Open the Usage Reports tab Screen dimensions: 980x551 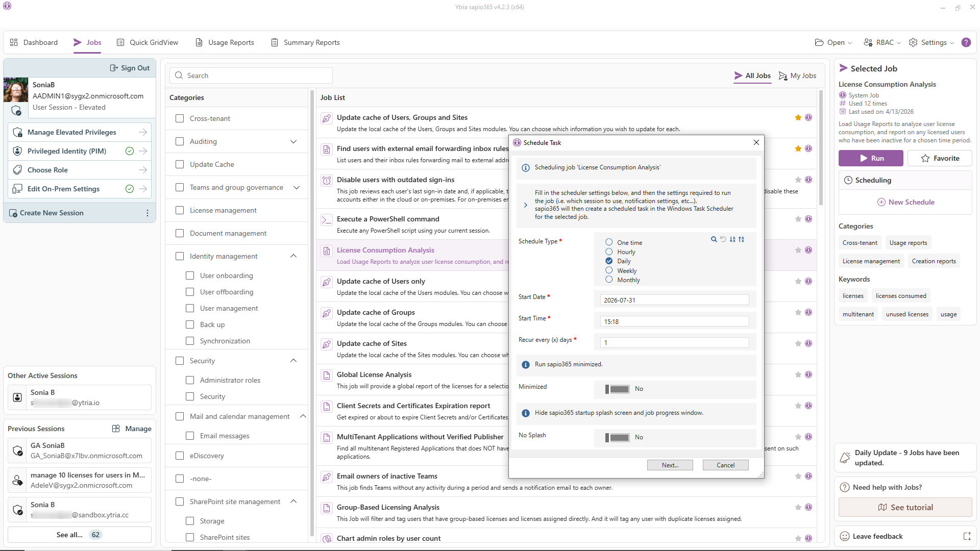(225, 42)
